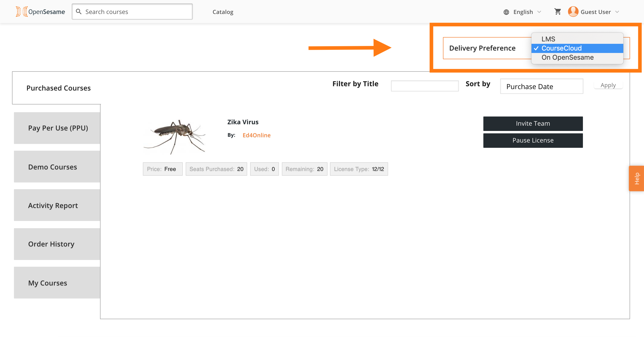Open the shopping cart

pos(557,12)
